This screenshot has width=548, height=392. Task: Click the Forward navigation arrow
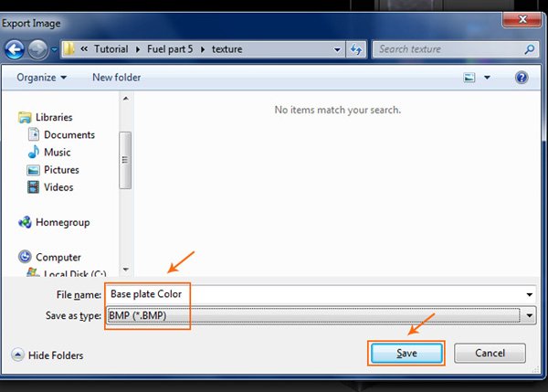tap(37, 49)
